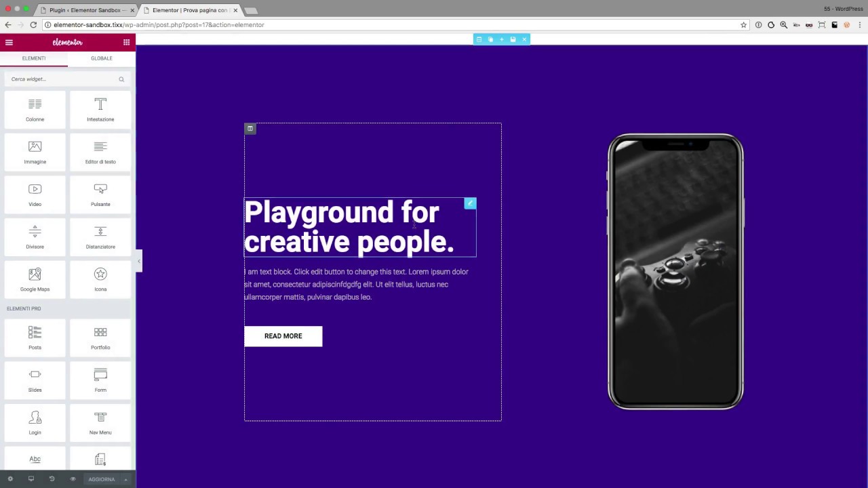Open history via the revisions icon
Screen dimensions: 868x488
(x=52, y=479)
